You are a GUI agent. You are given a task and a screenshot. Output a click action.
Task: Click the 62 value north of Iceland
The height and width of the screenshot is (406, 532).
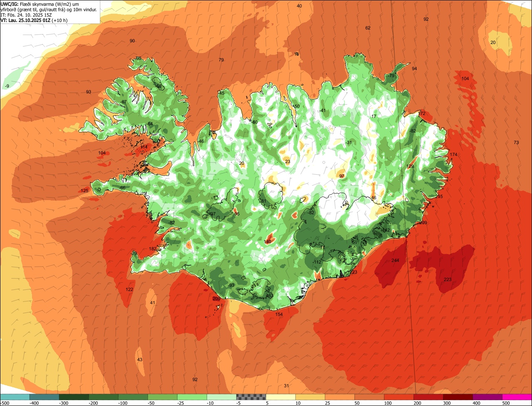point(368,28)
